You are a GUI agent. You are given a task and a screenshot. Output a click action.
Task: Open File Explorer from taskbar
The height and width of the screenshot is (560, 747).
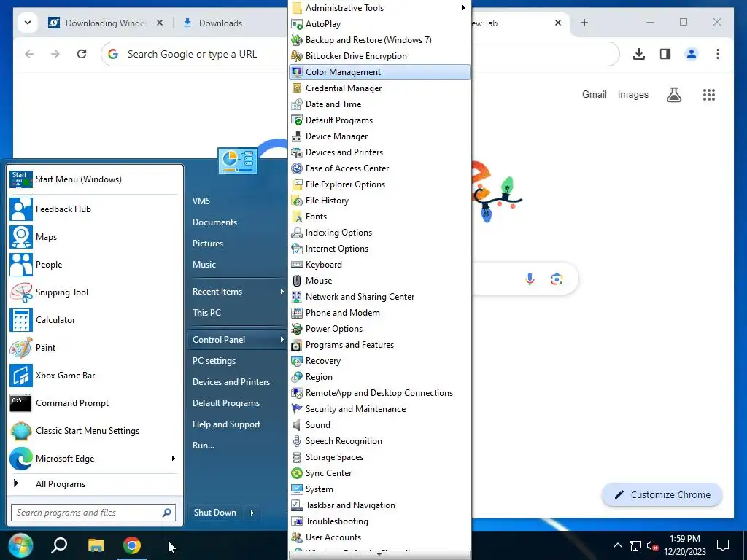point(96,545)
